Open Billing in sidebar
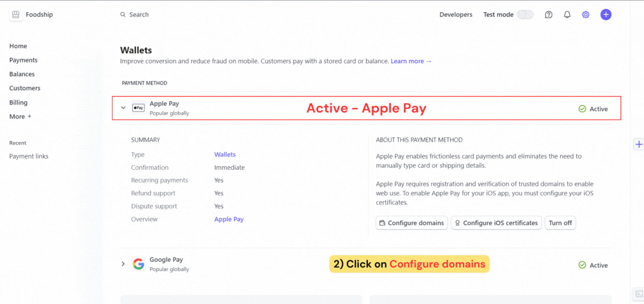 pyautogui.click(x=18, y=102)
